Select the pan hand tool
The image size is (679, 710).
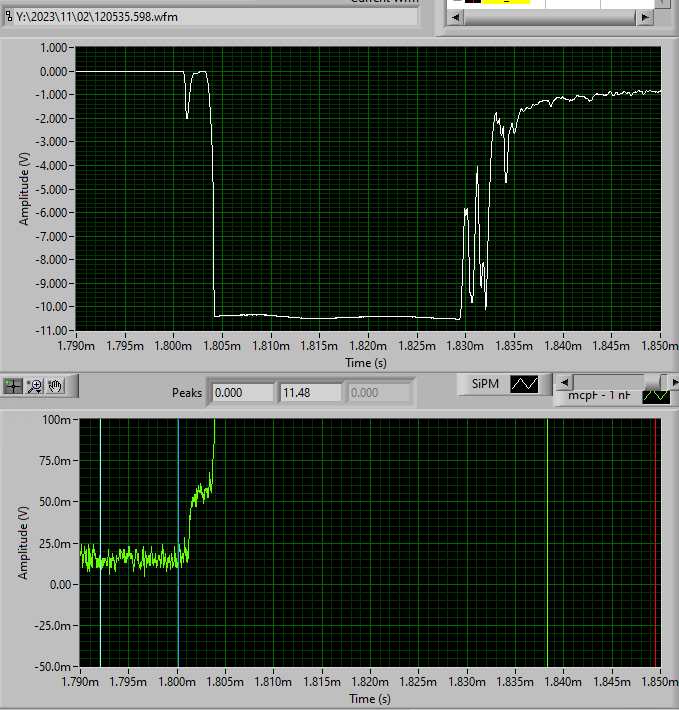pos(55,386)
